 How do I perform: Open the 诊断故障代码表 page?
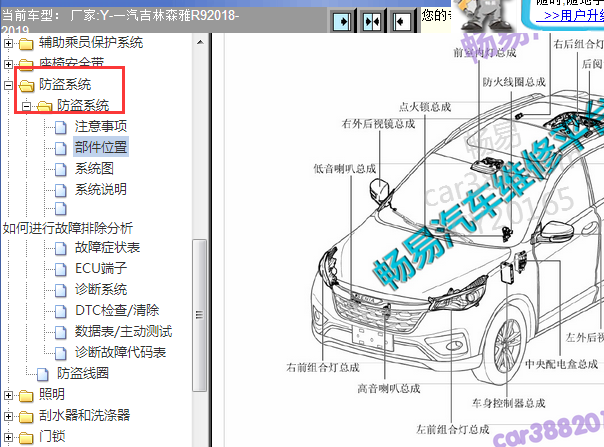(x=120, y=352)
